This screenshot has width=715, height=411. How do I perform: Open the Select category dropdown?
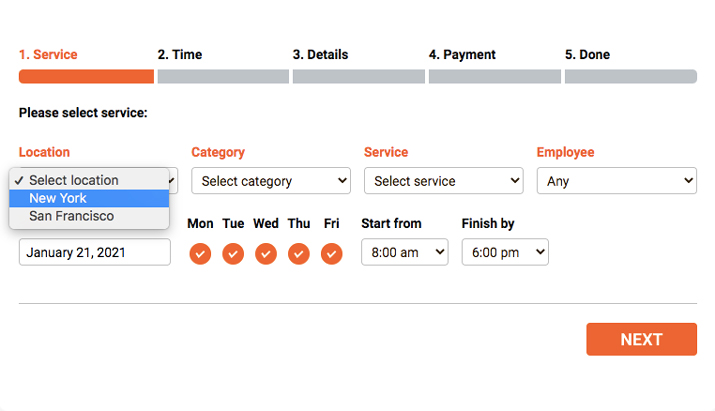click(271, 181)
